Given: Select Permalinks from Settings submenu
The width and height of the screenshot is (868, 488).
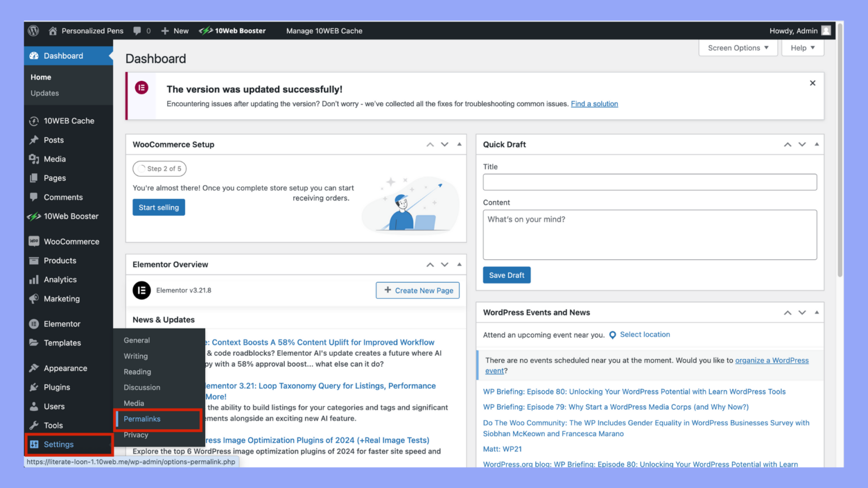Looking at the screenshot, I should click(142, 419).
